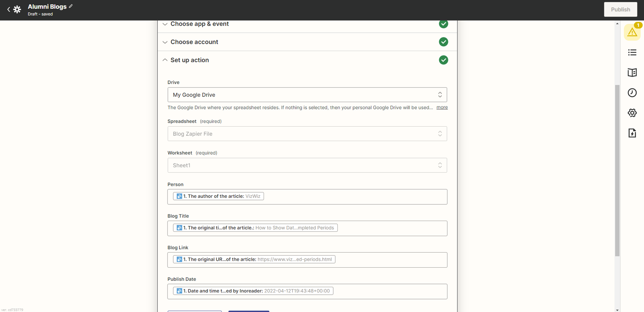Open the Worksheet dropdown Sheet1

pyautogui.click(x=307, y=165)
